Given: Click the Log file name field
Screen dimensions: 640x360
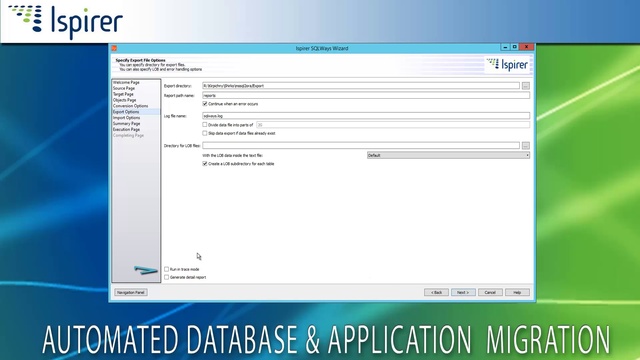Looking at the screenshot, I should point(366,116).
